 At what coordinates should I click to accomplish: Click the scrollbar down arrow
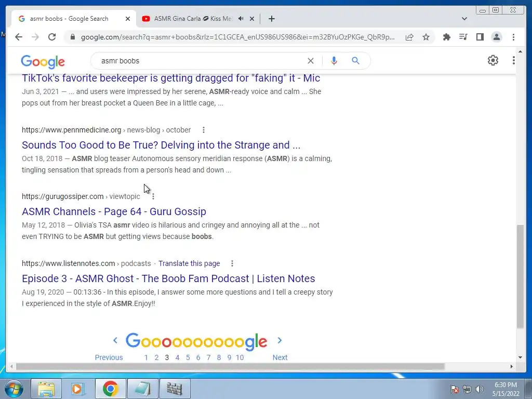pyautogui.click(x=520, y=357)
